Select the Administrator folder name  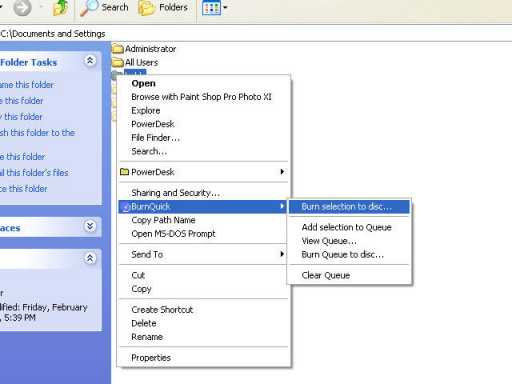tap(150, 49)
